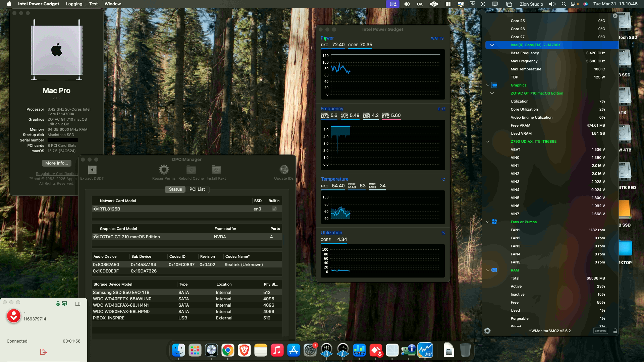644x362 pixels.
Task: Click UA input source in menu bar
Action: [x=420, y=4]
